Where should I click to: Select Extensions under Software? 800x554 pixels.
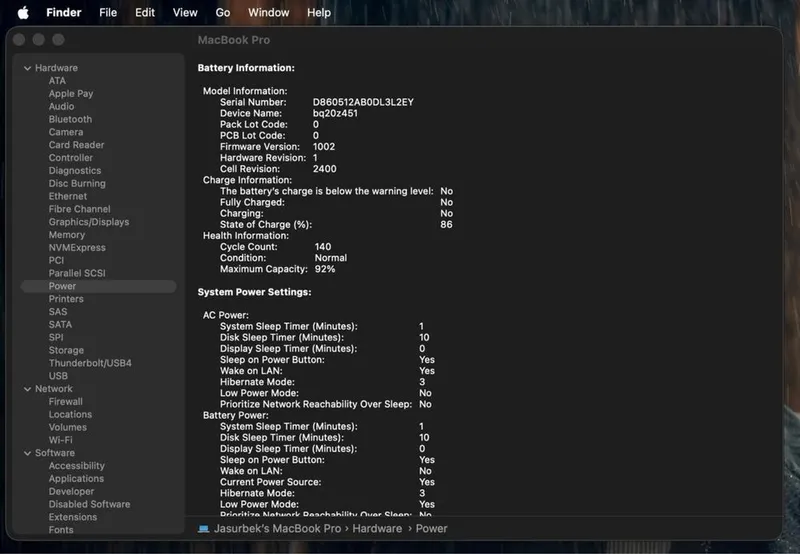[73, 517]
